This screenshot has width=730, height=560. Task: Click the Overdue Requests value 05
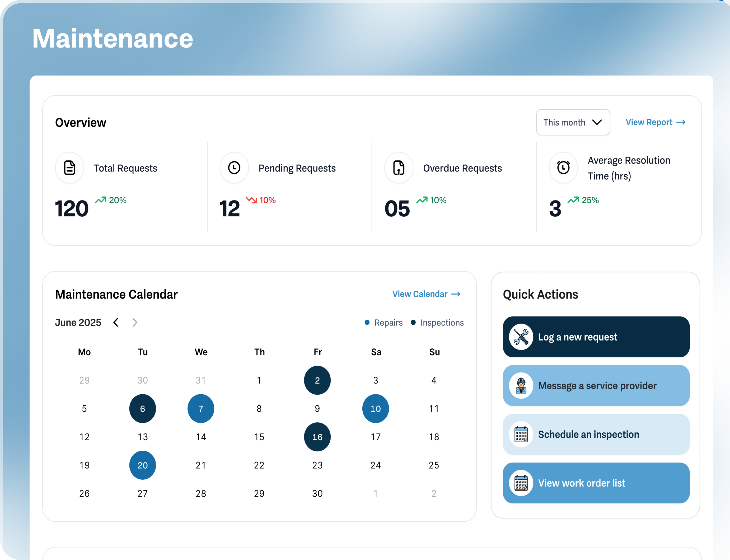point(397,209)
